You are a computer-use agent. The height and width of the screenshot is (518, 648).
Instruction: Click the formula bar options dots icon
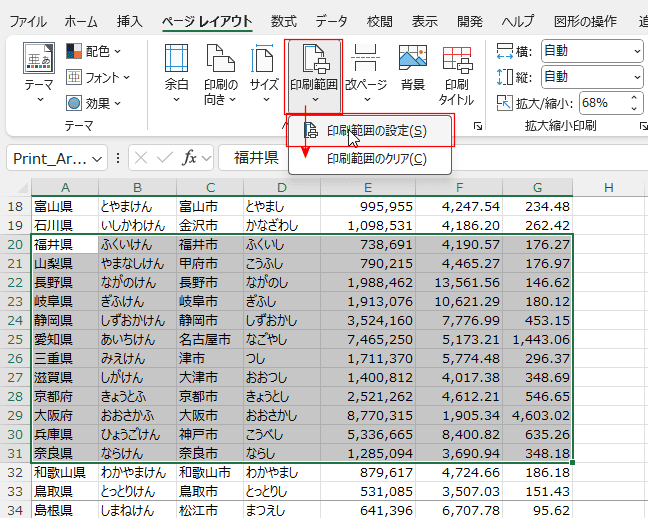(118, 158)
